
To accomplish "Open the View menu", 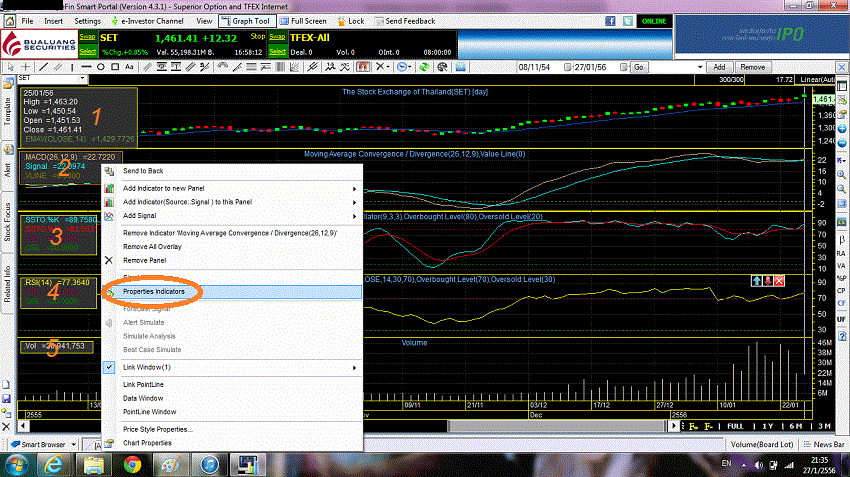I will click(x=204, y=21).
